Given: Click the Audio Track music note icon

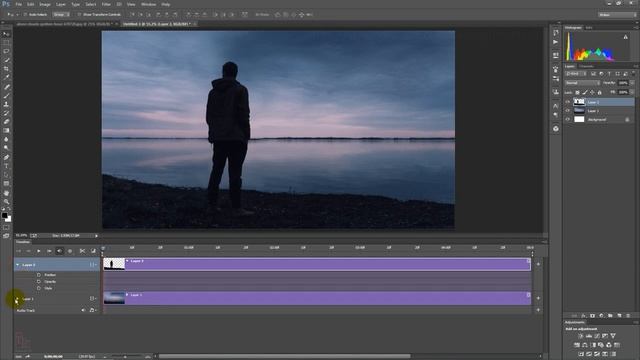Looking at the screenshot, I should (92, 310).
